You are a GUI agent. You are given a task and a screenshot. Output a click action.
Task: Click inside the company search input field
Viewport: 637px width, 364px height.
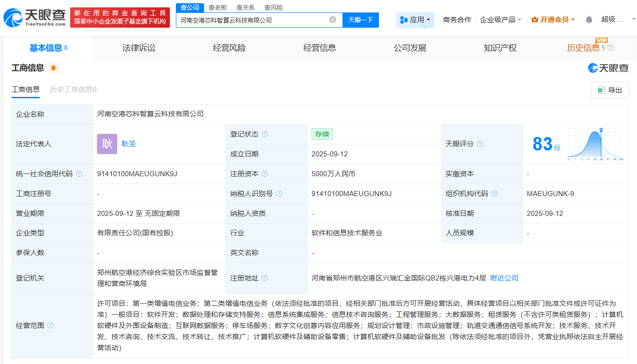point(254,20)
